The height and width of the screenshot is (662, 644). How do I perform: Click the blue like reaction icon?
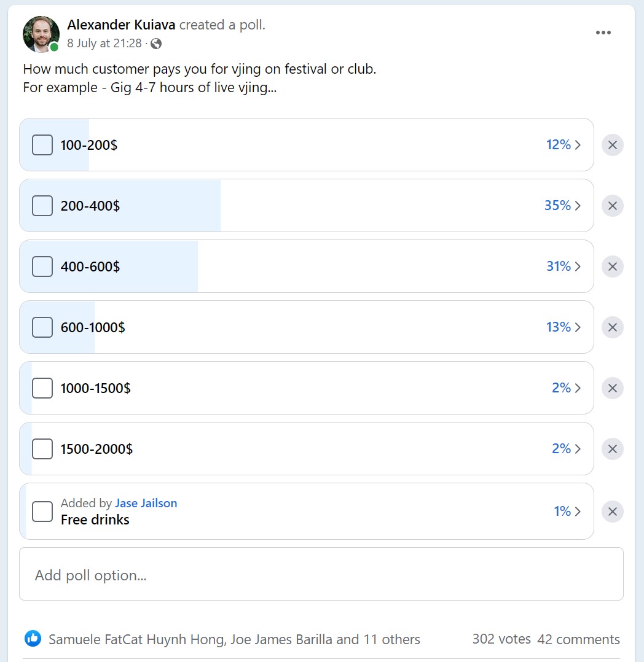(x=33, y=639)
